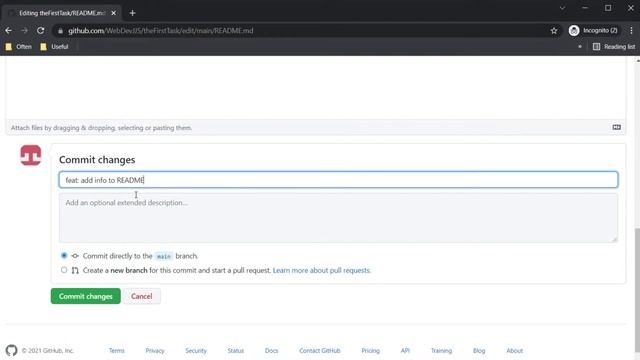The height and width of the screenshot is (360, 640).
Task: Go back with the browser back arrow
Action: [9, 31]
